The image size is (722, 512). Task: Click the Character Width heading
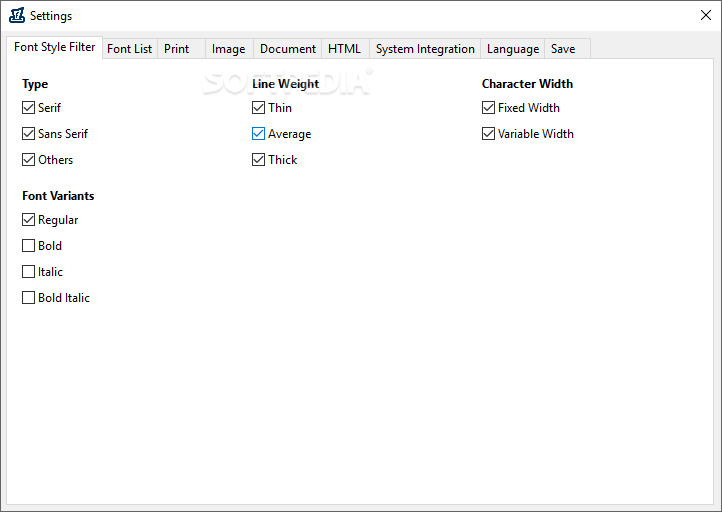527,84
